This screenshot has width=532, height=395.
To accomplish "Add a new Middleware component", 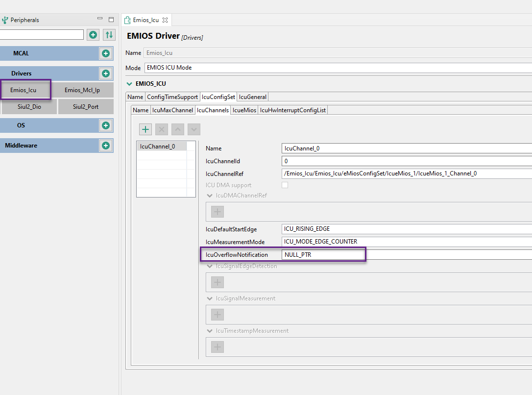I will point(105,146).
